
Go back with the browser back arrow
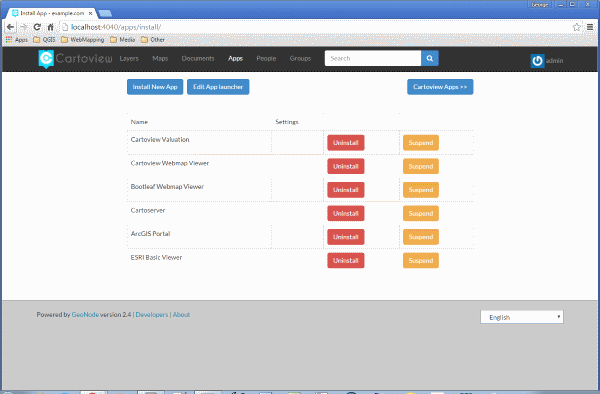pos(10,27)
